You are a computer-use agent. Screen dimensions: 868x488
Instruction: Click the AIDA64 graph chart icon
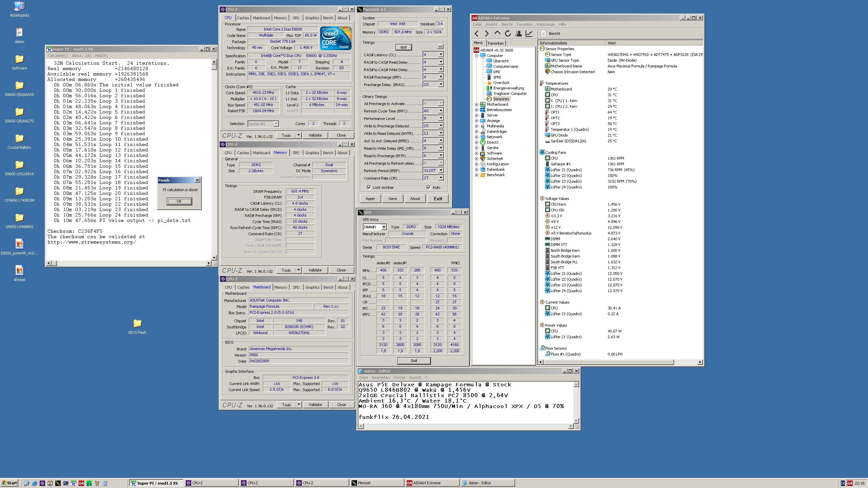coord(529,33)
